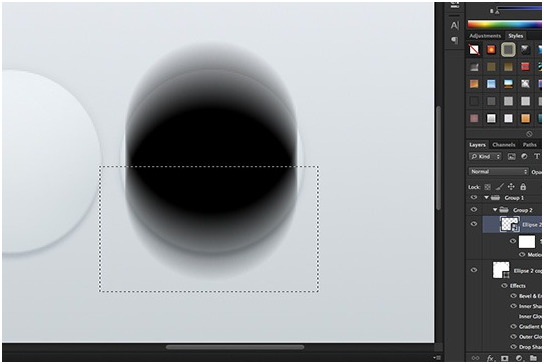Filter layers by type layers (T) icon
The image size is (544, 364).
[x=537, y=156]
